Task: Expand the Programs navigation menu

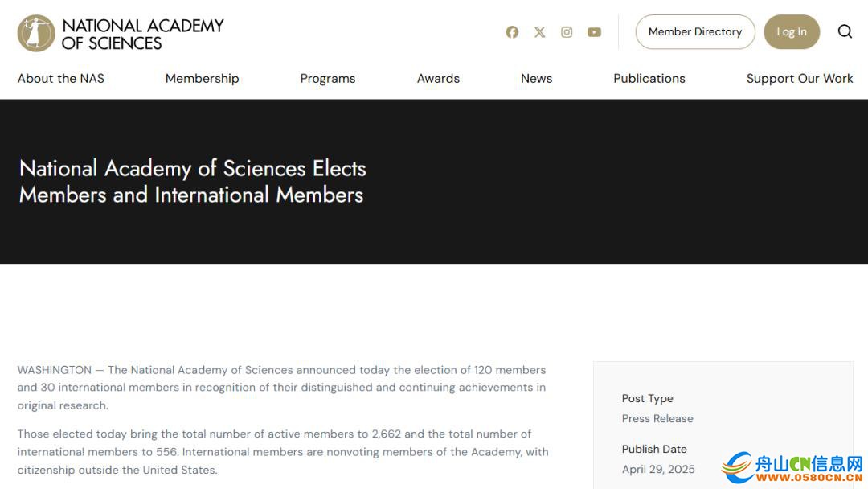Action: (x=328, y=79)
